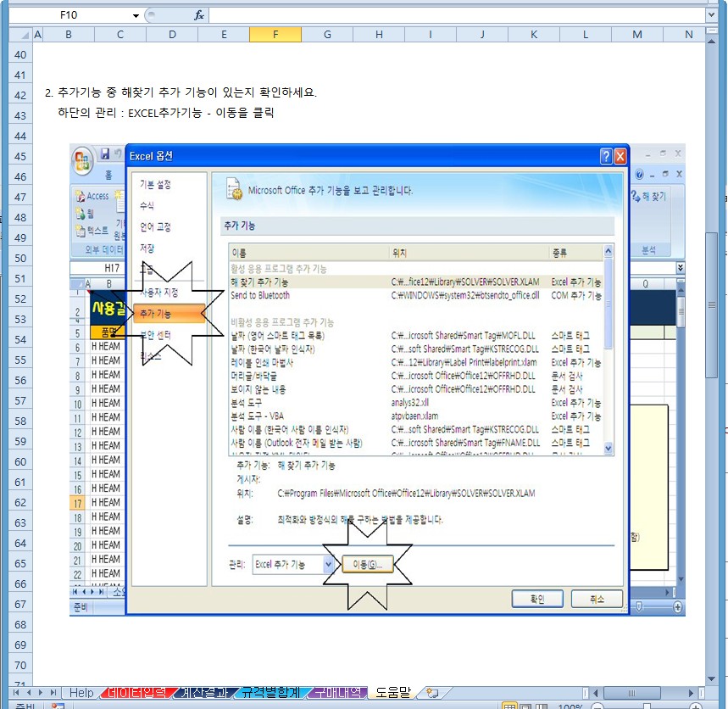The image size is (728, 709).
Task: Click the Insert Worksheet icon
Action: coord(432,693)
